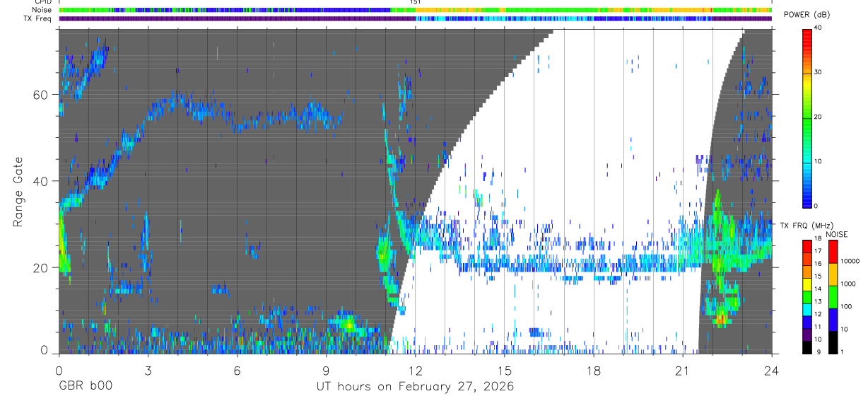This screenshot has height=401, width=868.
Task: Click the x-axis tick label 15
Action: click(x=504, y=370)
